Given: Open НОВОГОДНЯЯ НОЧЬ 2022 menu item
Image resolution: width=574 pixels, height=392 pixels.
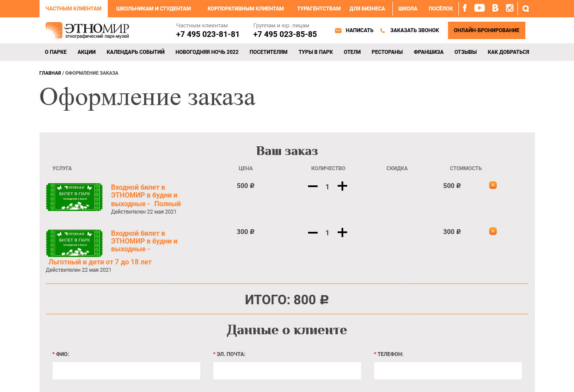Looking at the screenshot, I should point(207,52).
